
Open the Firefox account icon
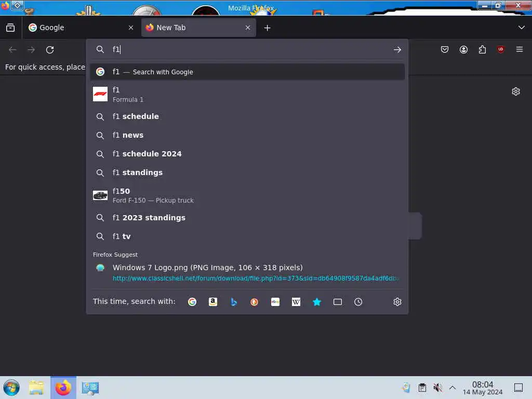coord(463,49)
